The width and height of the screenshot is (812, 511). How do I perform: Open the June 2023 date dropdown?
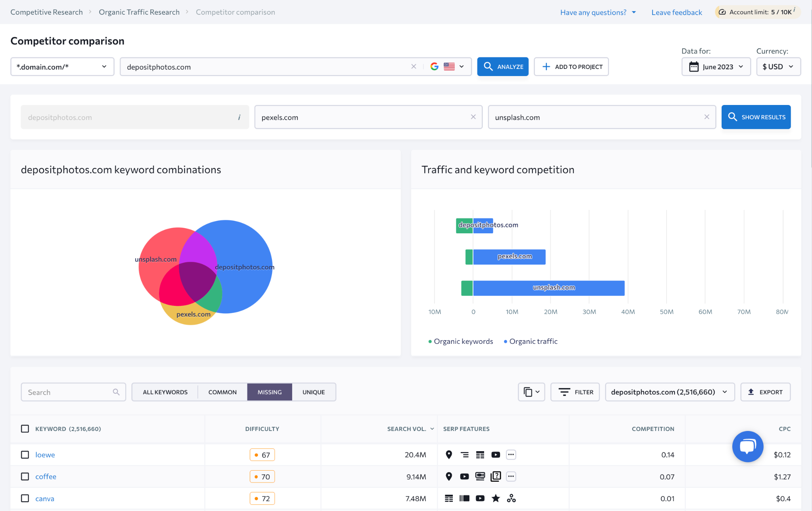point(716,67)
